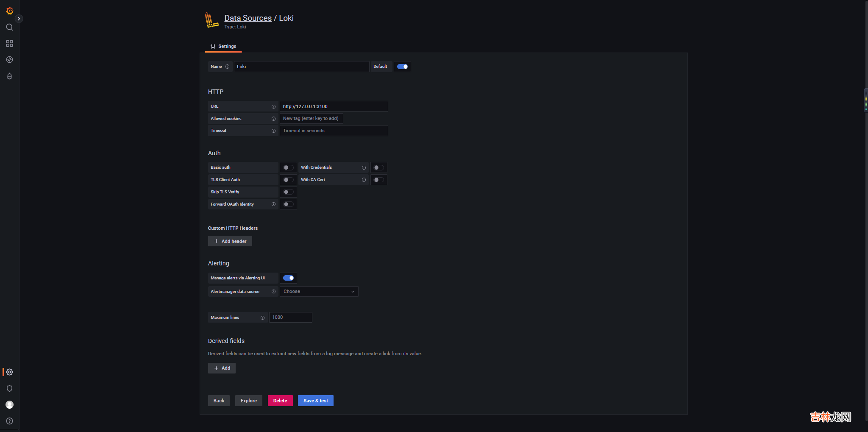
Task: Expand the sidebar with the chevron arrow
Action: pyautogui.click(x=19, y=19)
